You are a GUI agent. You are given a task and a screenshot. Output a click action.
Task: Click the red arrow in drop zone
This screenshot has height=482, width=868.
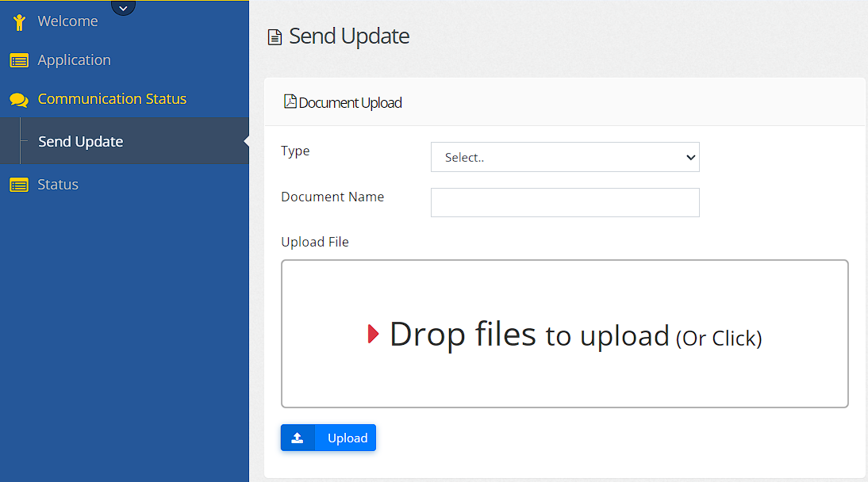point(373,334)
